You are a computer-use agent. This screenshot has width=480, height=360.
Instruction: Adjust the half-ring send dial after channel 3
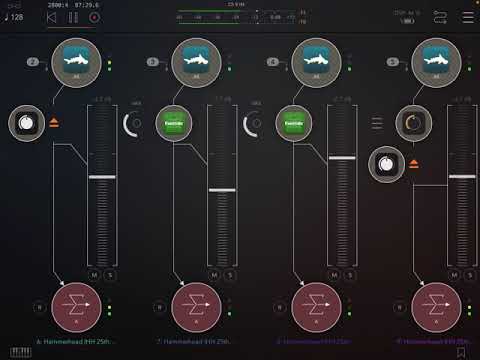point(253,124)
